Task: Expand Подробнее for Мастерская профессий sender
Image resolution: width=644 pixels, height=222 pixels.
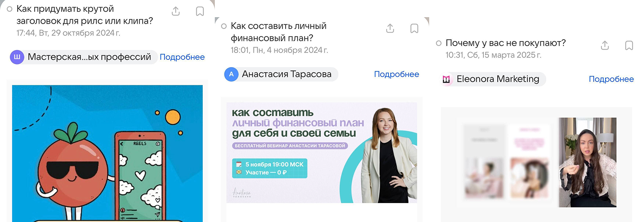Action: [x=182, y=57]
